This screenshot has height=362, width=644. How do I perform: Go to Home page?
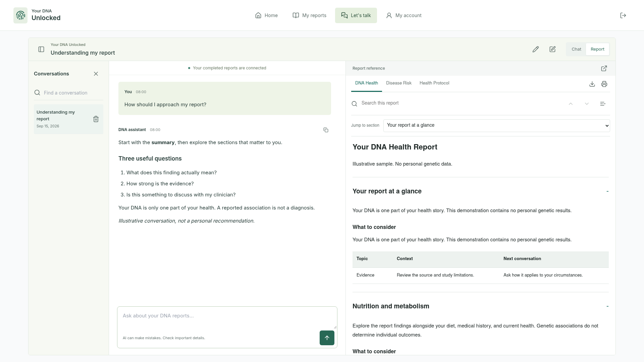(266, 15)
